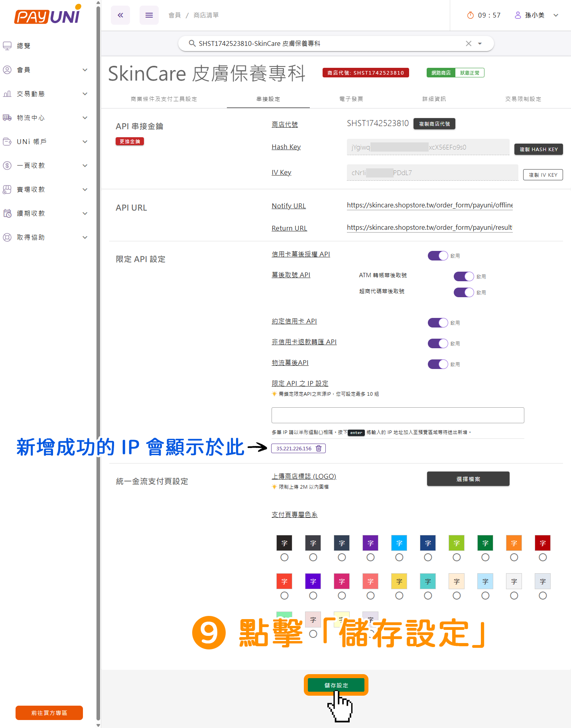
Task: Select radio under the black color swatch
Action: (x=284, y=557)
